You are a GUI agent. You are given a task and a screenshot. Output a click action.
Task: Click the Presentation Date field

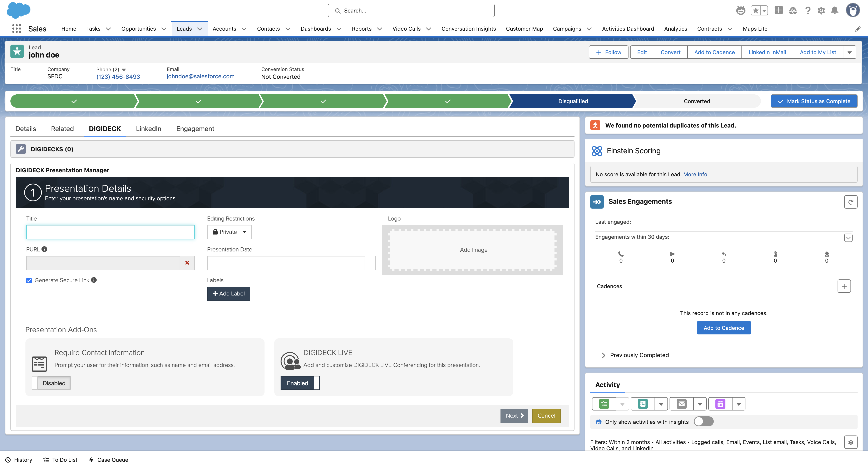tap(286, 263)
